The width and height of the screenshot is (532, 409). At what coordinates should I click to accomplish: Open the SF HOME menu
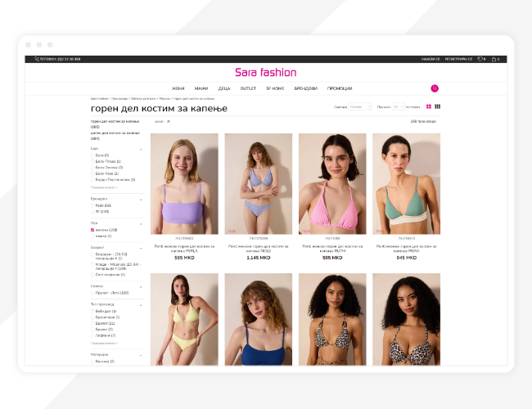tap(275, 88)
